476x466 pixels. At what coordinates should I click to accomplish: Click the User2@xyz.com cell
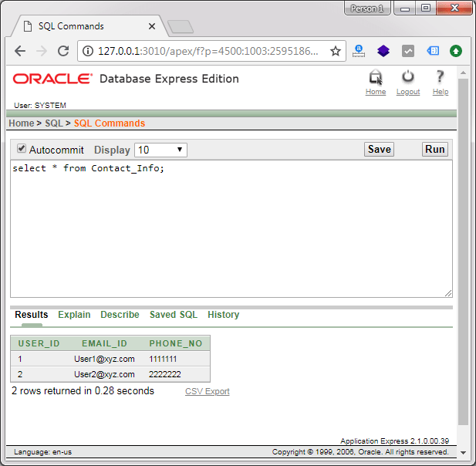(x=104, y=374)
